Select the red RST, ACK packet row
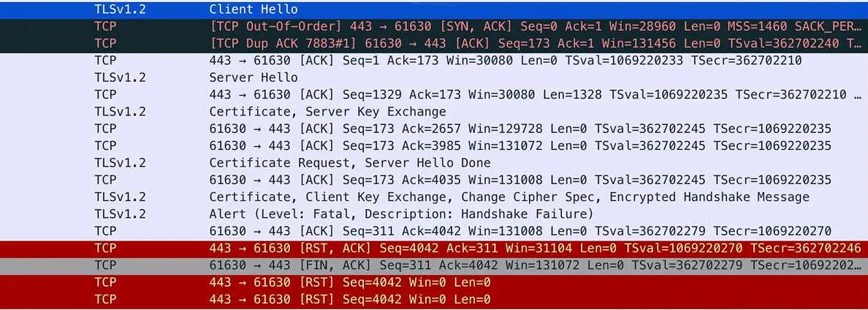Image resolution: width=868 pixels, height=310 pixels. click(x=434, y=249)
